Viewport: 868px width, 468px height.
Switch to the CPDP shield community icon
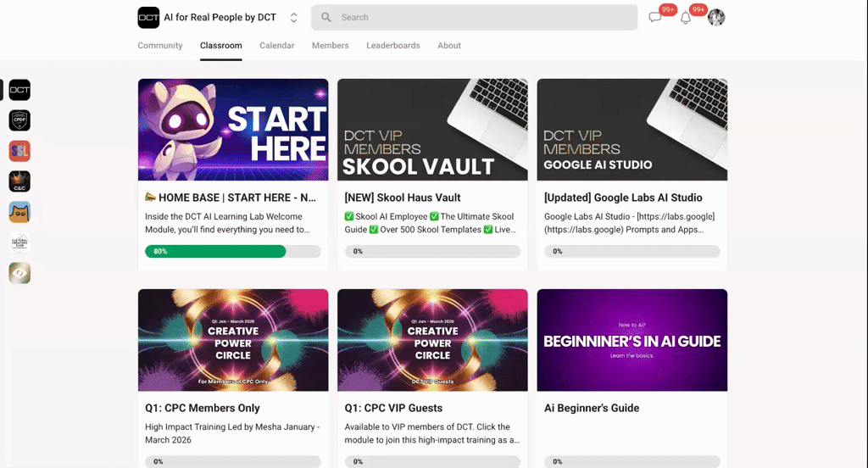[19, 120]
